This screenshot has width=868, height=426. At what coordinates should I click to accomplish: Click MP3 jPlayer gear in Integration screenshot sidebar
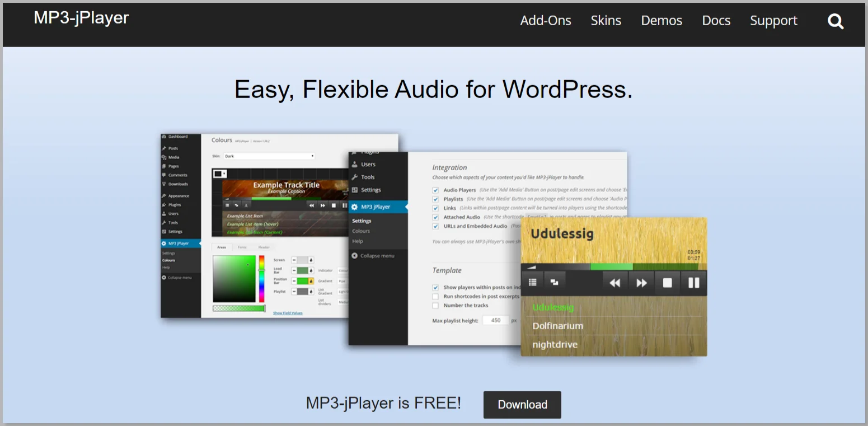coord(354,207)
